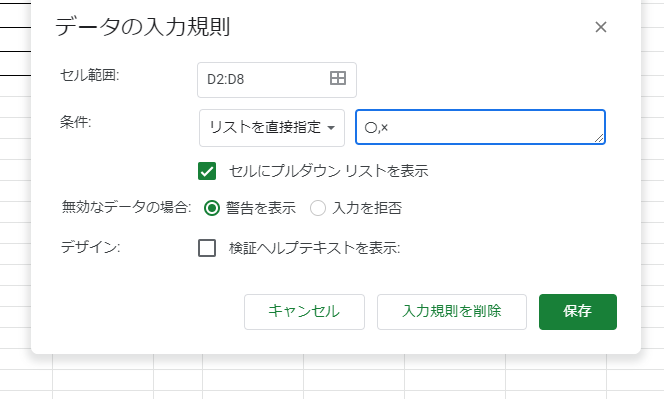Click the list items field containing ○,×
Screen dimensions: 664x399
coord(480,127)
